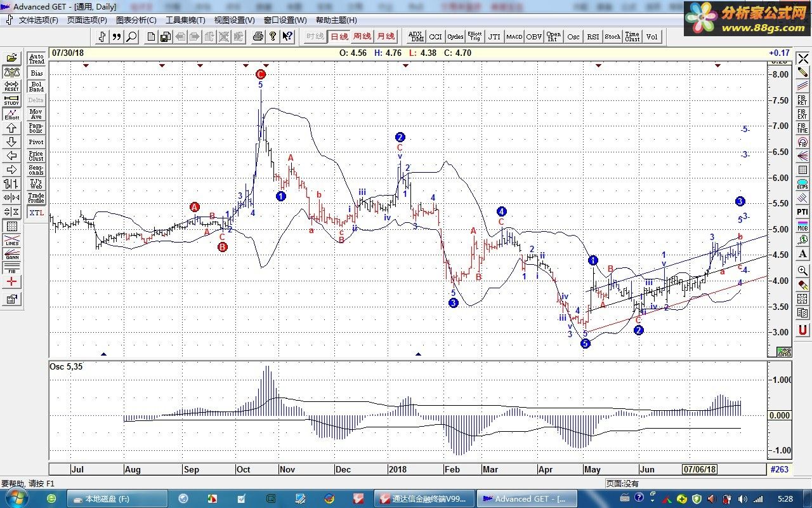The image size is (812, 508).
Task: Open 窗口设置(W) menu
Action: [x=285, y=20]
